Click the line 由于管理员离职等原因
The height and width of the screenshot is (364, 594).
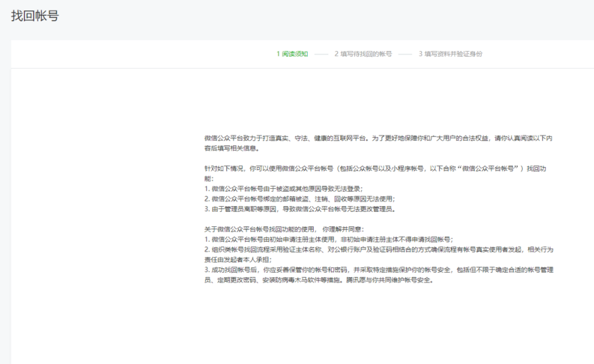(x=300, y=209)
